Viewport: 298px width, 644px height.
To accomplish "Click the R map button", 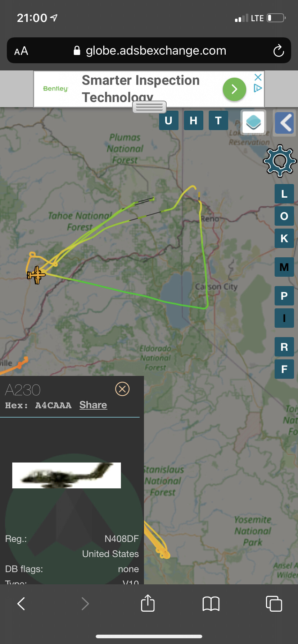I will (284, 347).
